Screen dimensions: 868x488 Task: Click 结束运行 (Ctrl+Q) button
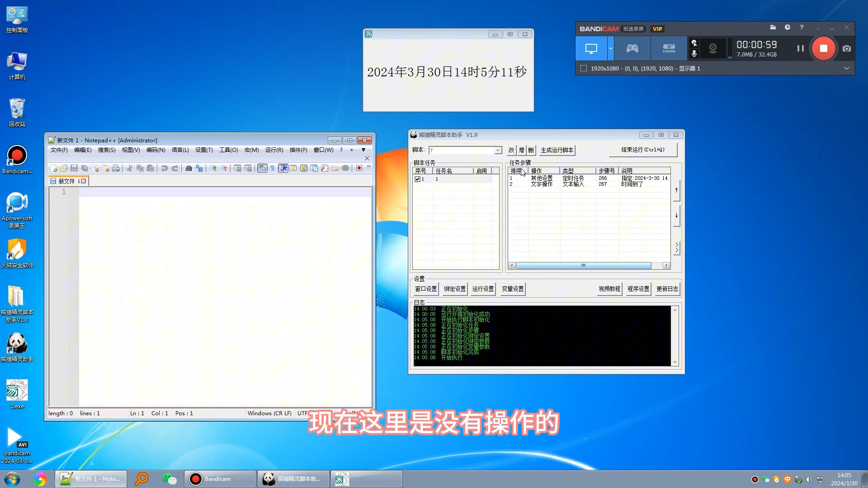tap(643, 150)
